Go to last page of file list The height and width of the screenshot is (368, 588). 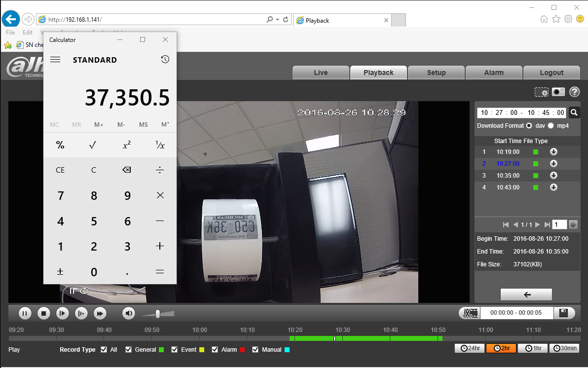547,225
